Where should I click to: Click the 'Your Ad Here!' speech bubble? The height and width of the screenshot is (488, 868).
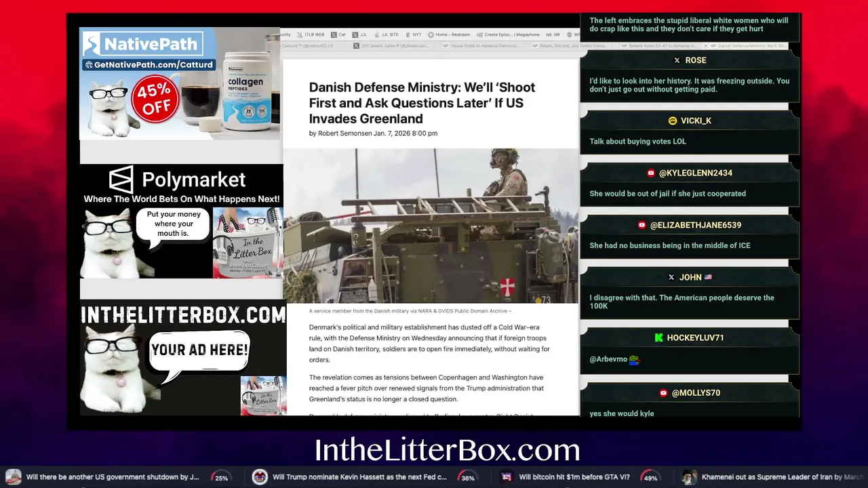click(199, 350)
